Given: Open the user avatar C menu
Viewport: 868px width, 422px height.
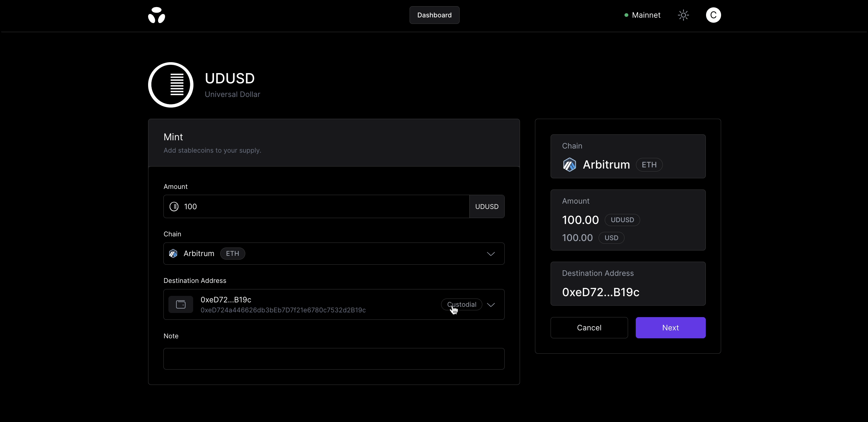Looking at the screenshot, I should (713, 15).
